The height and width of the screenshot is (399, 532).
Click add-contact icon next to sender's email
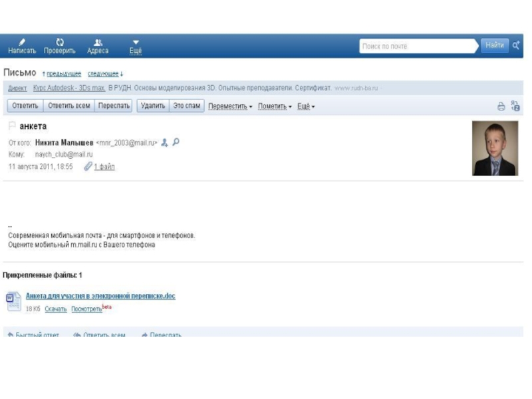pos(164,142)
